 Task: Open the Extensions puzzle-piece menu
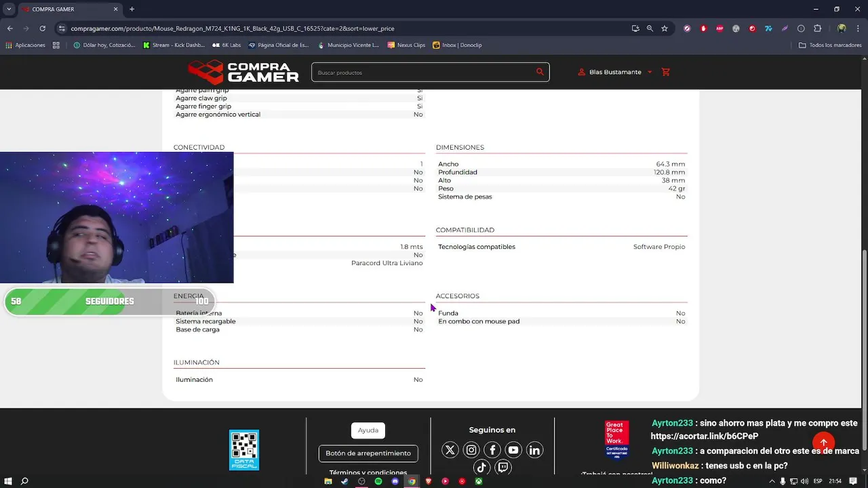click(x=817, y=28)
